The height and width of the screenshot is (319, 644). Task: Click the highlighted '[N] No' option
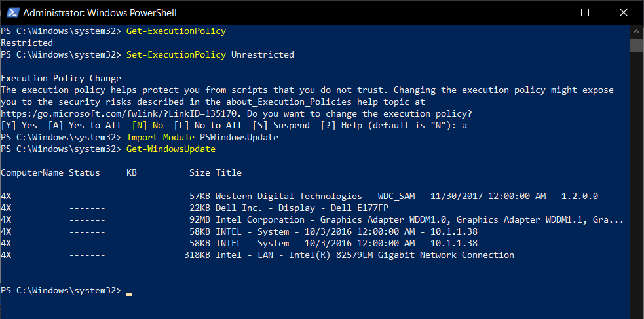tap(147, 126)
